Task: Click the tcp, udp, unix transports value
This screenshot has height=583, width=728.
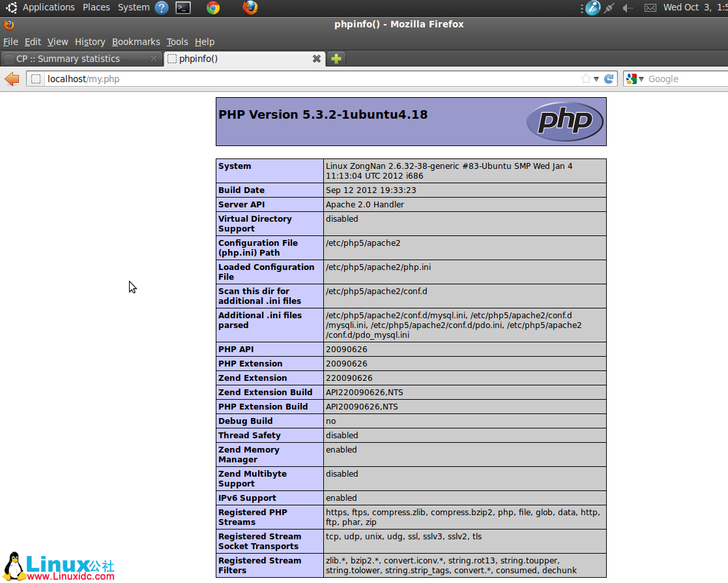Action: (x=403, y=537)
